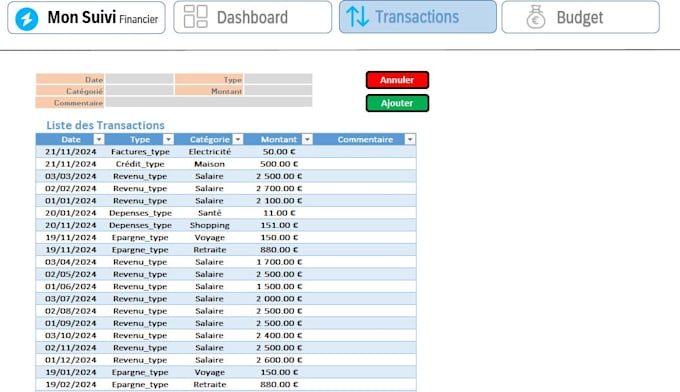Click the Budget money bag icon

pyautogui.click(x=536, y=17)
